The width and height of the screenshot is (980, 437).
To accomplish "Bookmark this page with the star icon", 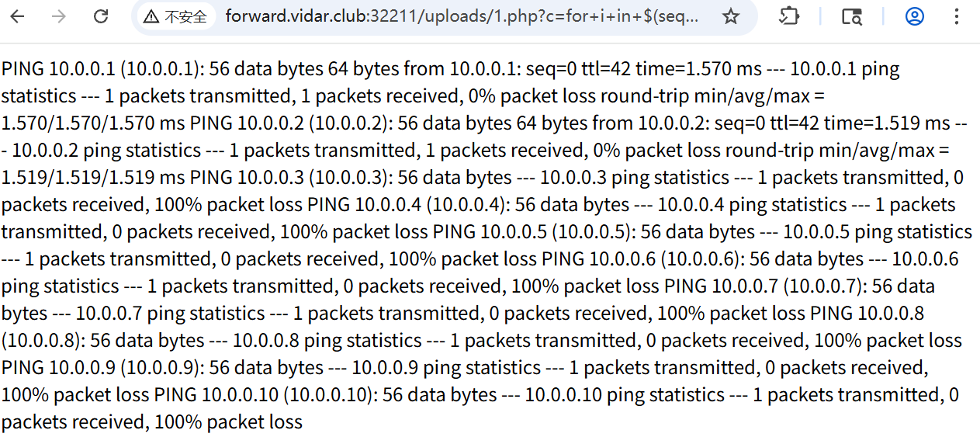I will (x=731, y=16).
